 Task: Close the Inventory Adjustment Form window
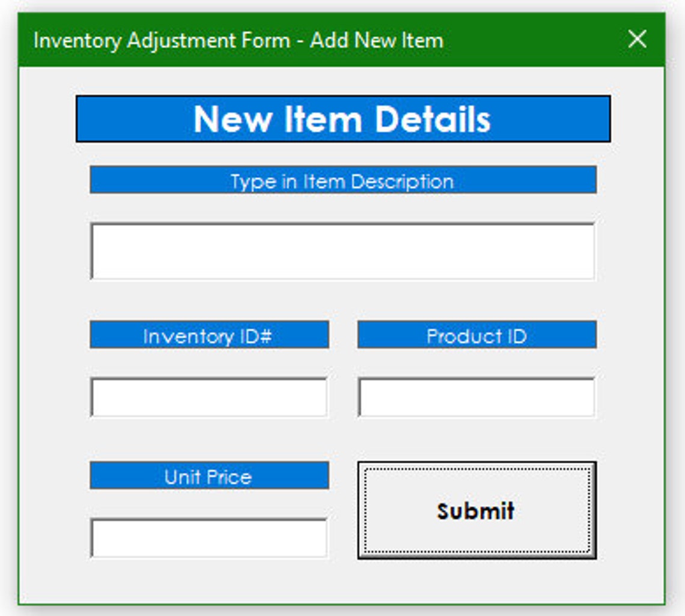coord(637,40)
